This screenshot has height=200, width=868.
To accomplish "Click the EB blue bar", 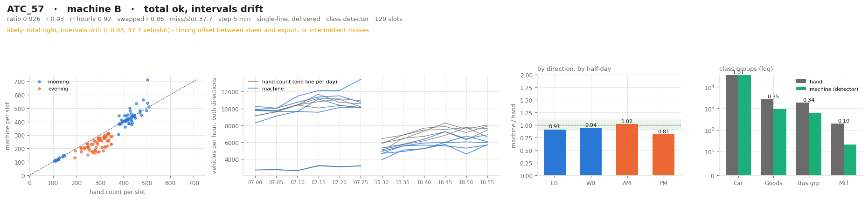I will [555, 152].
